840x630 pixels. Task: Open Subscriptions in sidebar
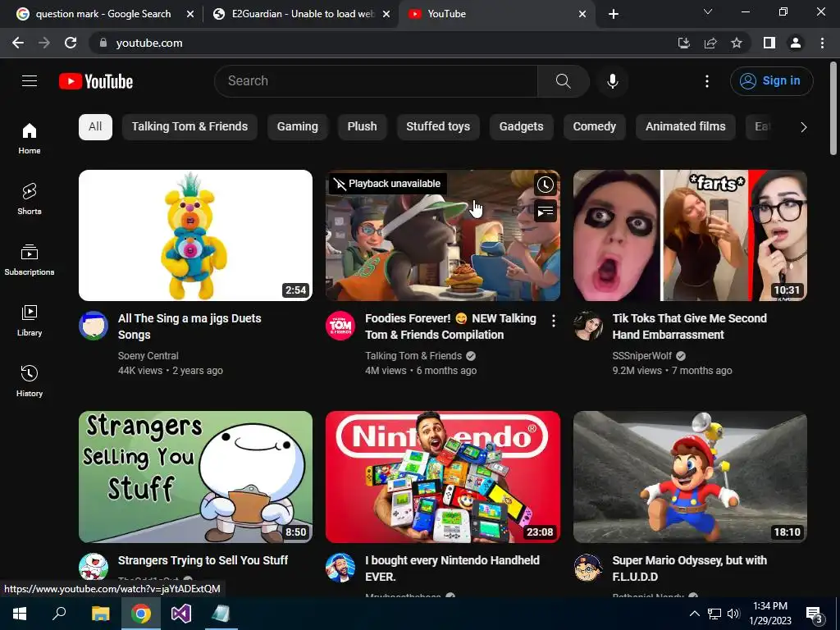click(30, 259)
